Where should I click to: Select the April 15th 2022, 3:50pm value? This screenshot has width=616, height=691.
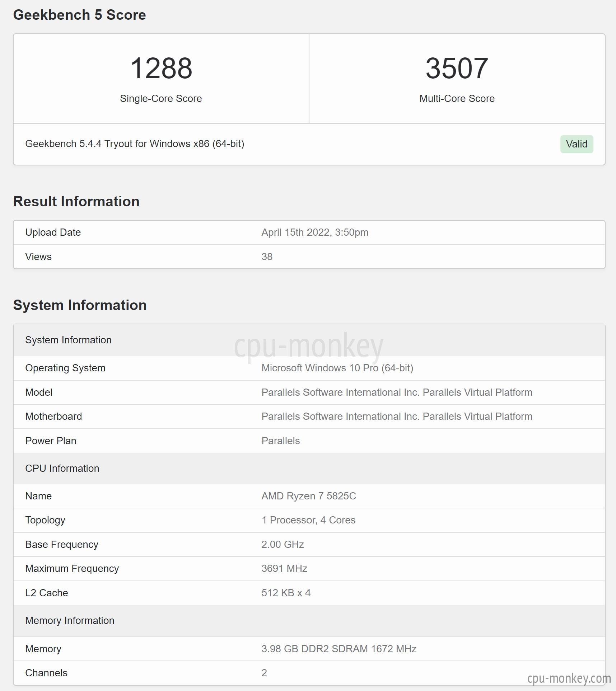pos(315,232)
